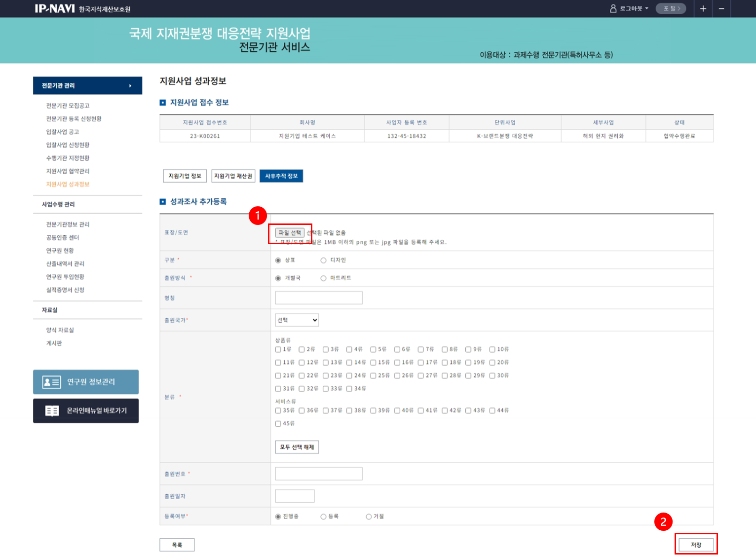Viewport: 756px width, 555px height.
Task: Open the 출원국가 선택 dropdown
Action: (297, 320)
